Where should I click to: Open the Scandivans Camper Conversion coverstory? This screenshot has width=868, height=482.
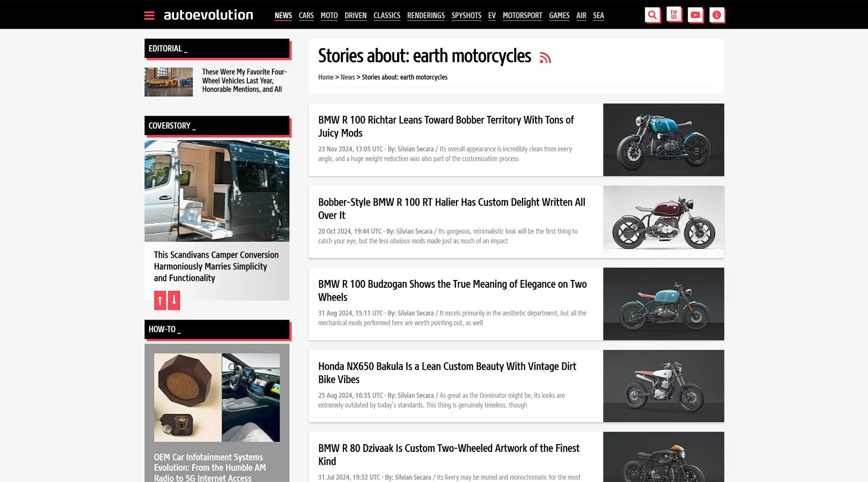pos(216,266)
